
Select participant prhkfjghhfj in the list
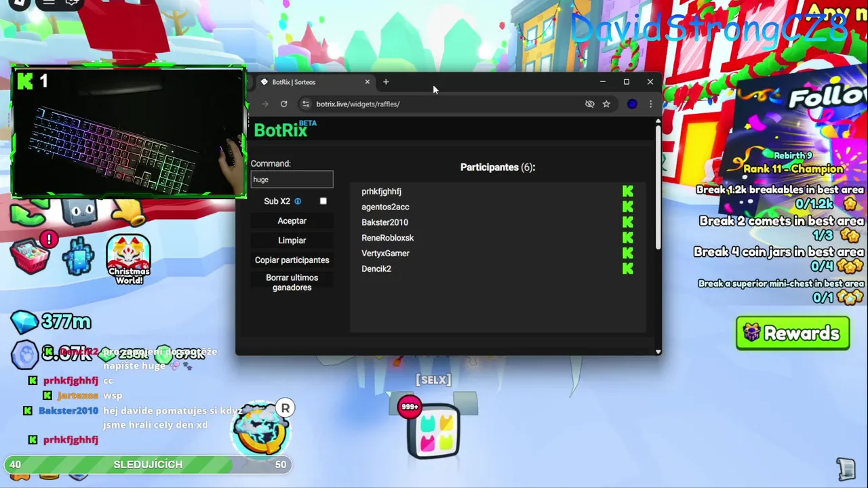tap(381, 191)
